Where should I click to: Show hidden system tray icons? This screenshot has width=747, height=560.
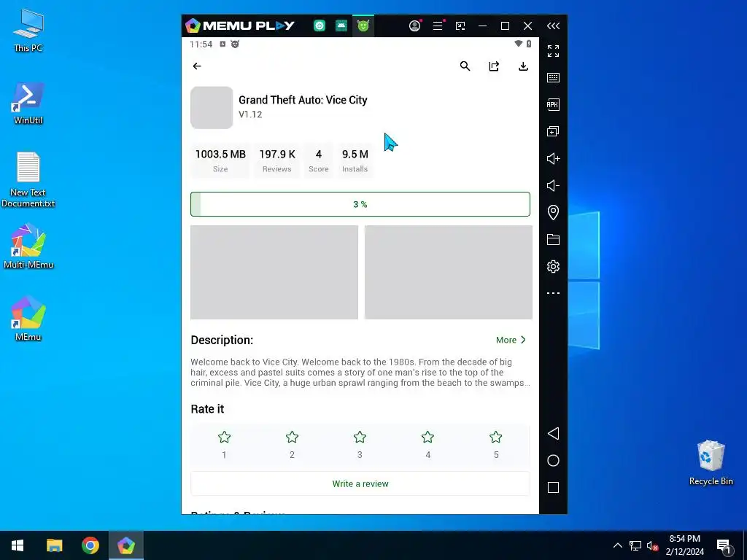pos(617,545)
